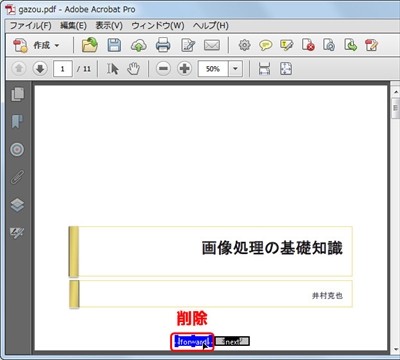Click the fit one full page icon
The height and width of the screenshot is (360, 400).
coord(286,69)
